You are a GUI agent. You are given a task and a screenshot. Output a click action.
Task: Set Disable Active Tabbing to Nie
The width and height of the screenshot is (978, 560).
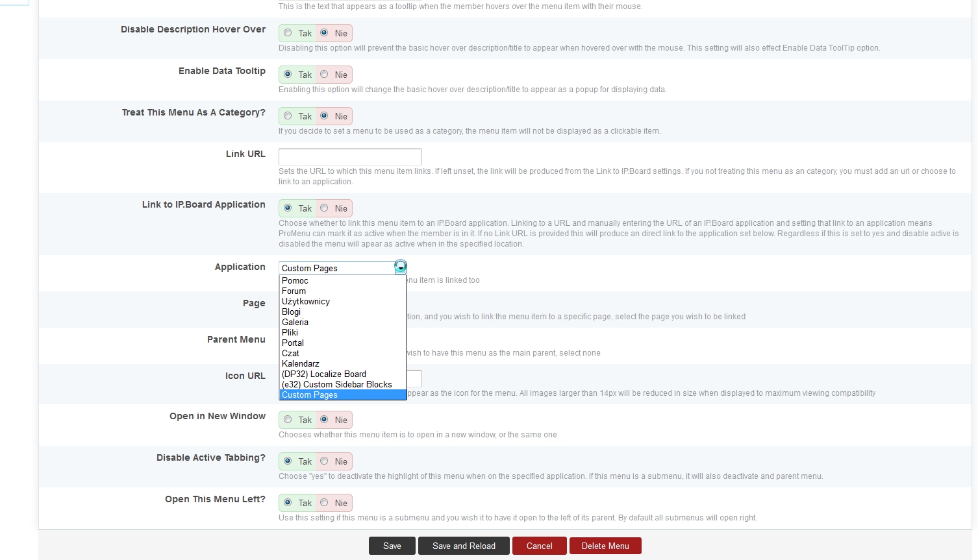coord(324,461)
